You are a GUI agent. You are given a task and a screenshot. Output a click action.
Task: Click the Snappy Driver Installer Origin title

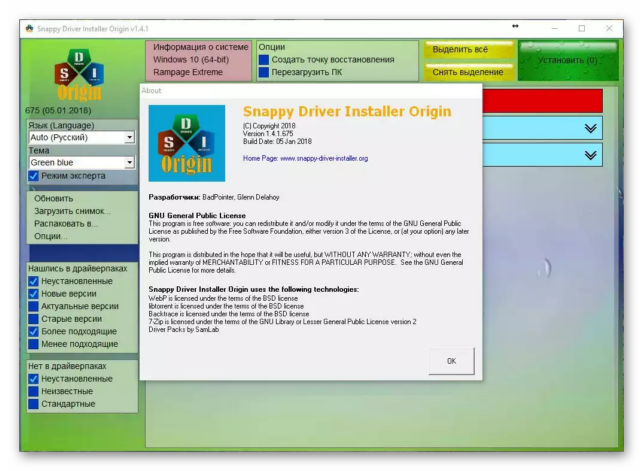tap(347, 111)
